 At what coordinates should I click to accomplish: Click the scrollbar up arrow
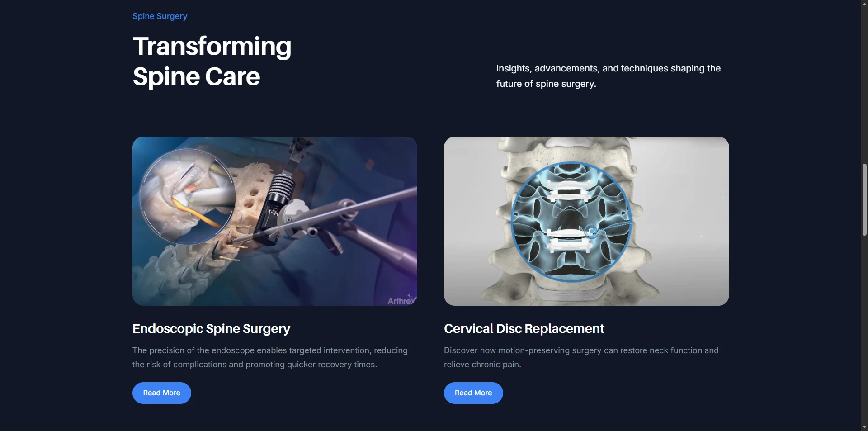click(864, 4)
